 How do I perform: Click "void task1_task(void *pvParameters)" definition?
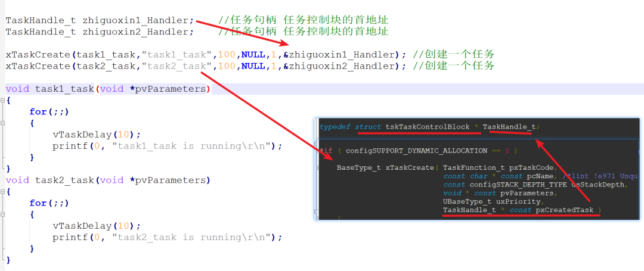tap(108, 89)
